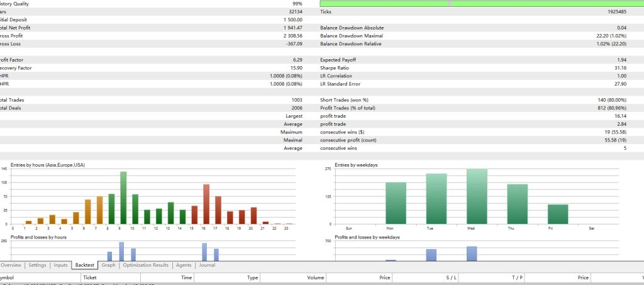Select the Profit Factor value 6.29

pos(297,60)
